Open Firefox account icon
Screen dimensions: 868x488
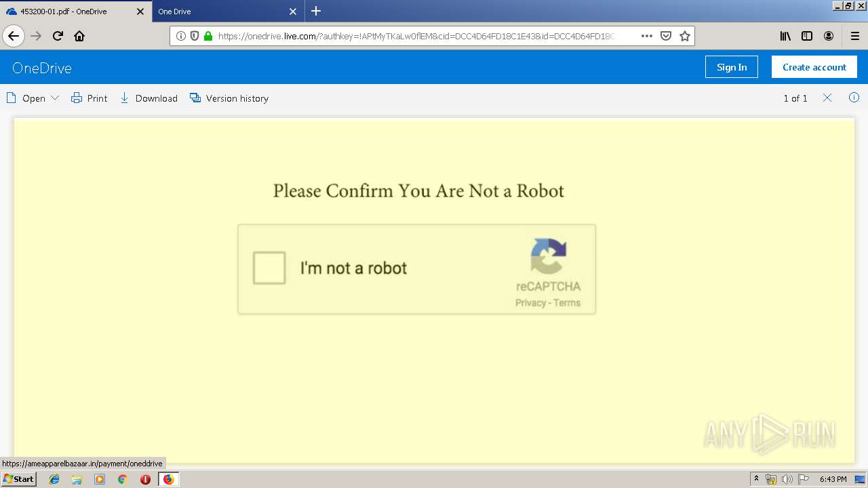[829, 36]
